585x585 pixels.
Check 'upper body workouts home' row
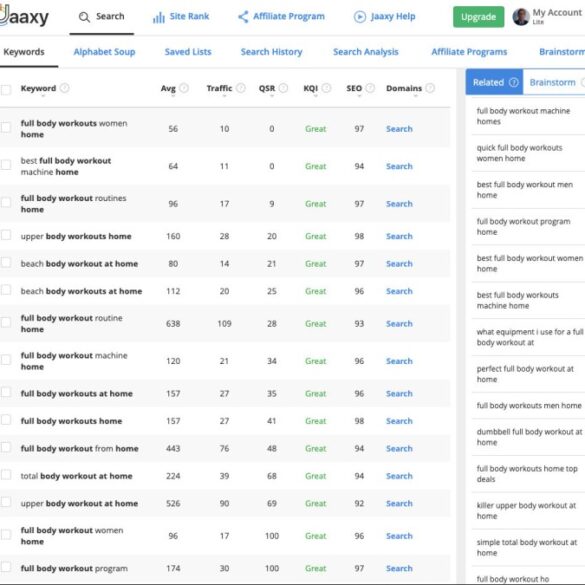click(x=6, y=235)
